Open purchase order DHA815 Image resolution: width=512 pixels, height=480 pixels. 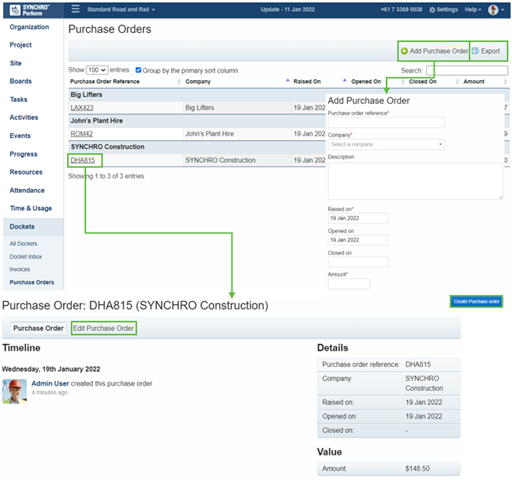pyautogui.click(x=83, y=160)
